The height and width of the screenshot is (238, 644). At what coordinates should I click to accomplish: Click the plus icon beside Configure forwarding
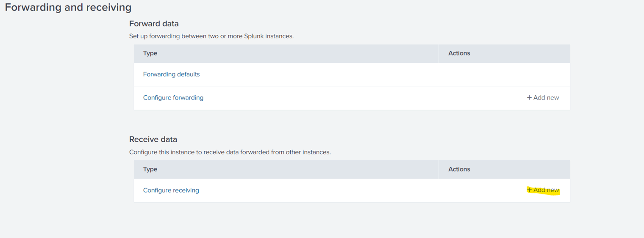529,98
